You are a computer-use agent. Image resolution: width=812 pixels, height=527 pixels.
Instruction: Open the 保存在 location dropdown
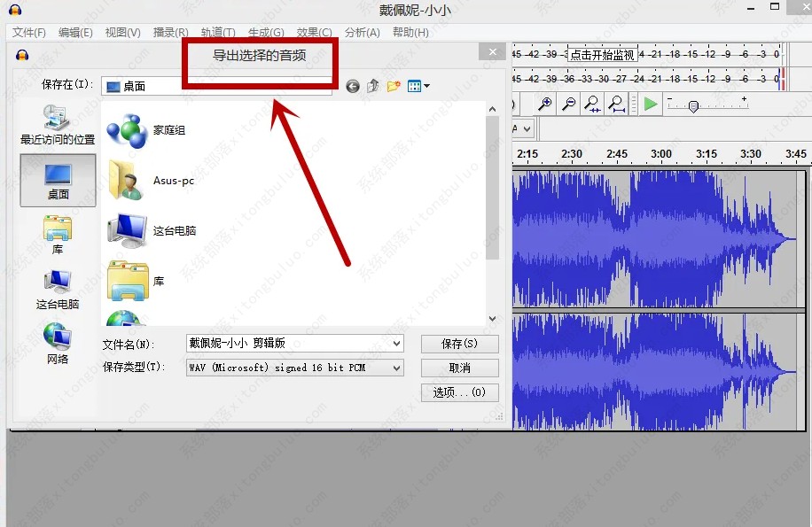[x=216, y=87]
